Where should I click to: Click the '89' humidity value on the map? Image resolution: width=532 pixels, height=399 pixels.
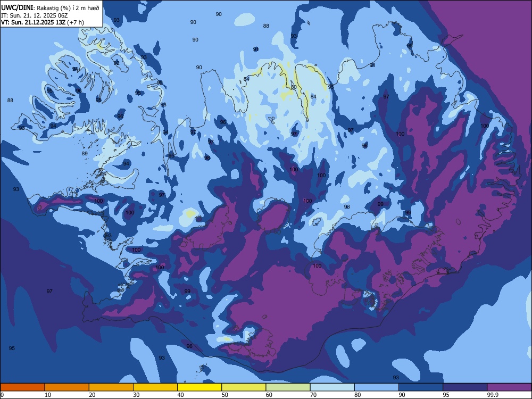(x=85, y=154)
